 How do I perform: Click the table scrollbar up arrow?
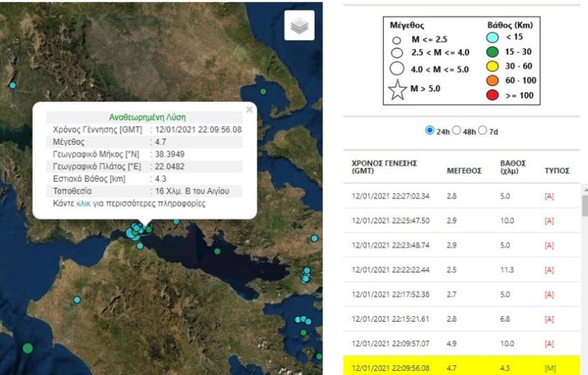(x=584, y=189)
